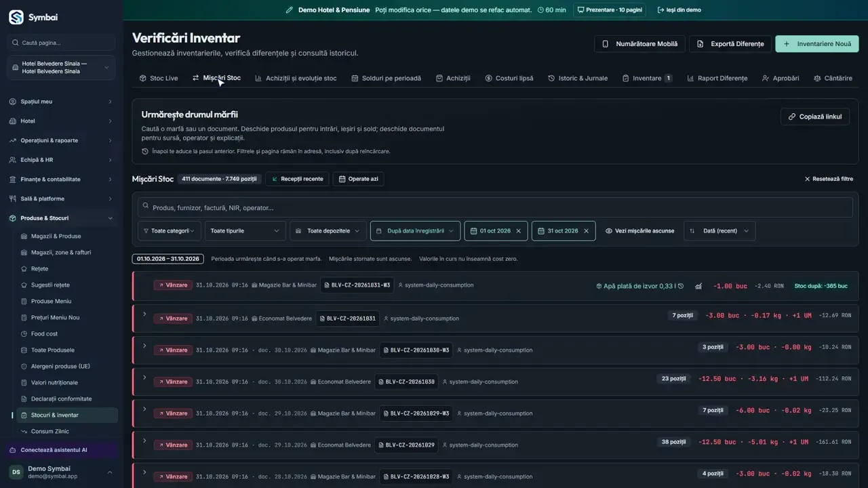Open document chip BLV-CZ-20261031
Viewport: 868px width, 488px height.
348,319
